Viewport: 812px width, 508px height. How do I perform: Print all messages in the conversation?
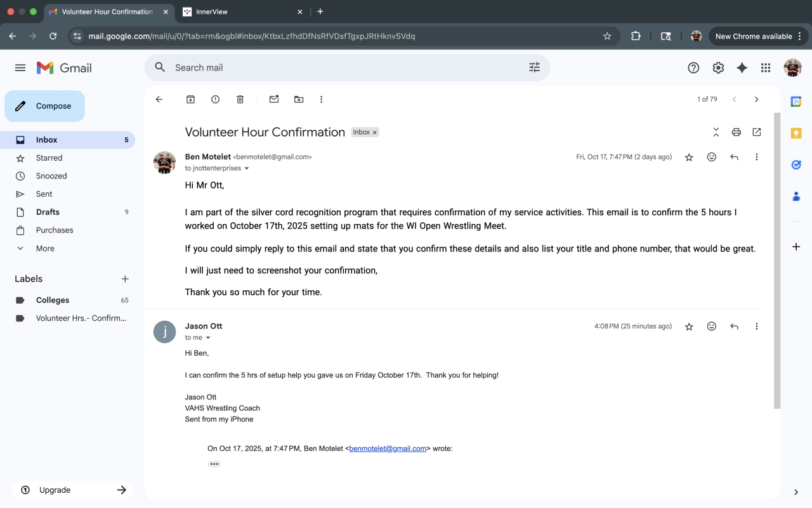click(x=736, y=132)
